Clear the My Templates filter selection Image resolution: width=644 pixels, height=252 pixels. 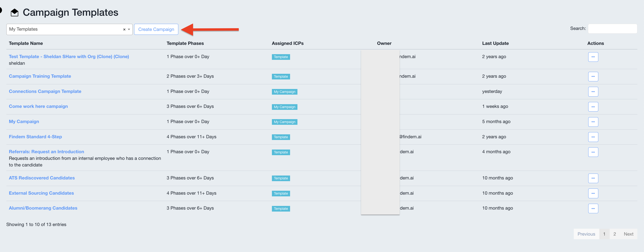point(124,29)
